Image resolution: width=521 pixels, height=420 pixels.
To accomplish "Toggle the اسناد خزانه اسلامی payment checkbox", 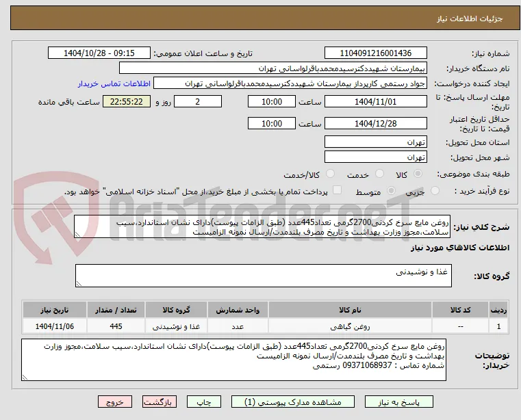I will [x=338, y=190].
